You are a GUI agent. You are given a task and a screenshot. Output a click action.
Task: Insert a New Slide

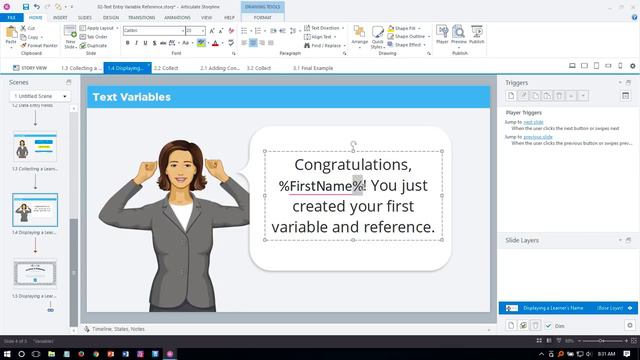point(70,37)
